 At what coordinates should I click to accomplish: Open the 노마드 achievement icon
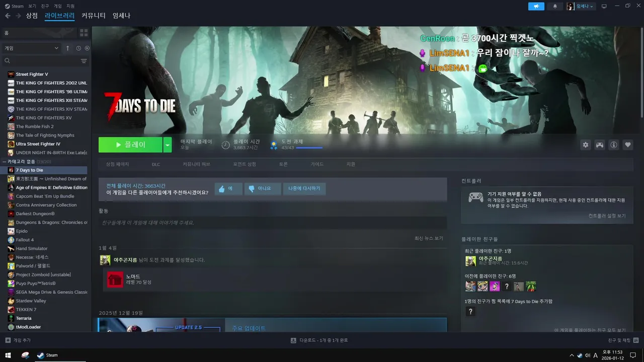pyautogui.click(x=115, y=279)
